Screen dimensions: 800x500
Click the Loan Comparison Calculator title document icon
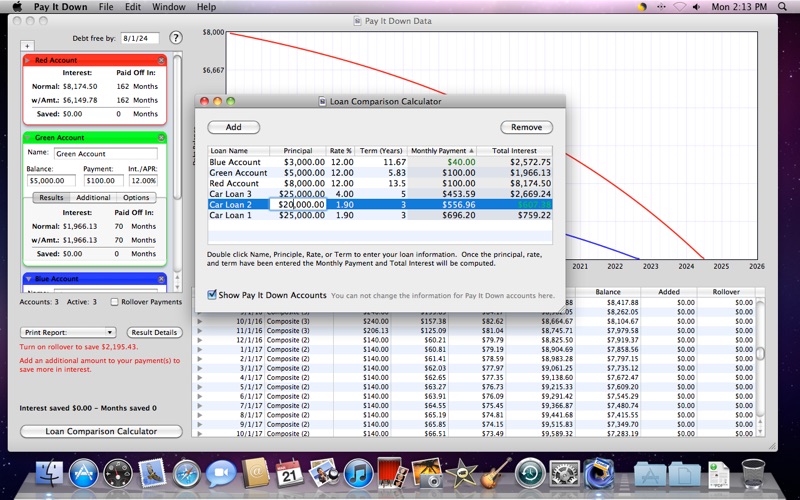(322, 102)
